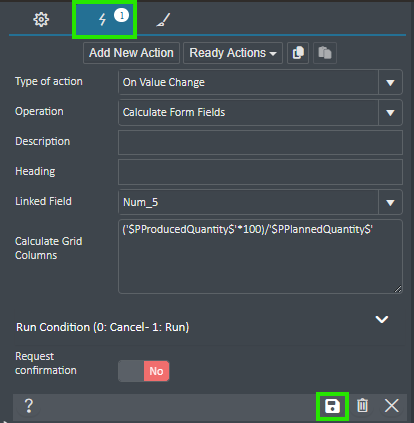The width and height of the screenshot is (414, 423).
Task: Click the copy actions icon
Action: tap(298, 53)
